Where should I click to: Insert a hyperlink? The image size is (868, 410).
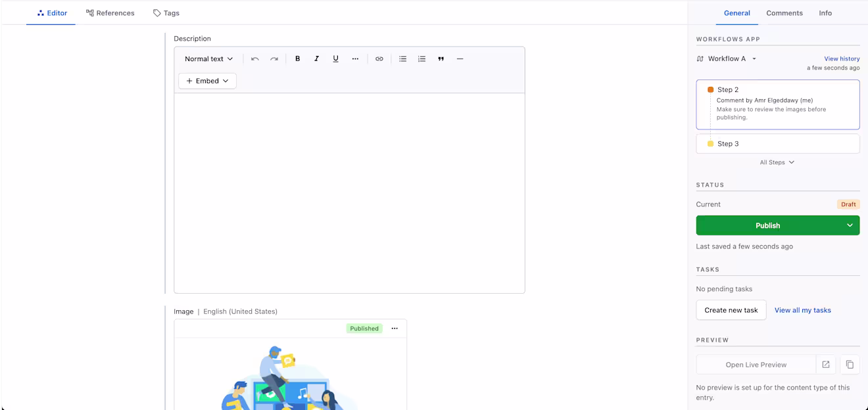point(379,58)
